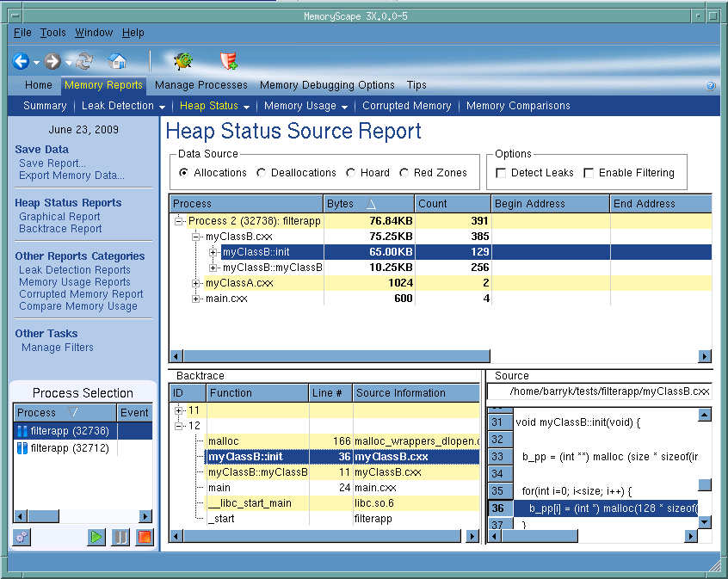Viewport: 728px width, 579px height.
Task: Click the Export Memory Data link
Action: (71, 176)
